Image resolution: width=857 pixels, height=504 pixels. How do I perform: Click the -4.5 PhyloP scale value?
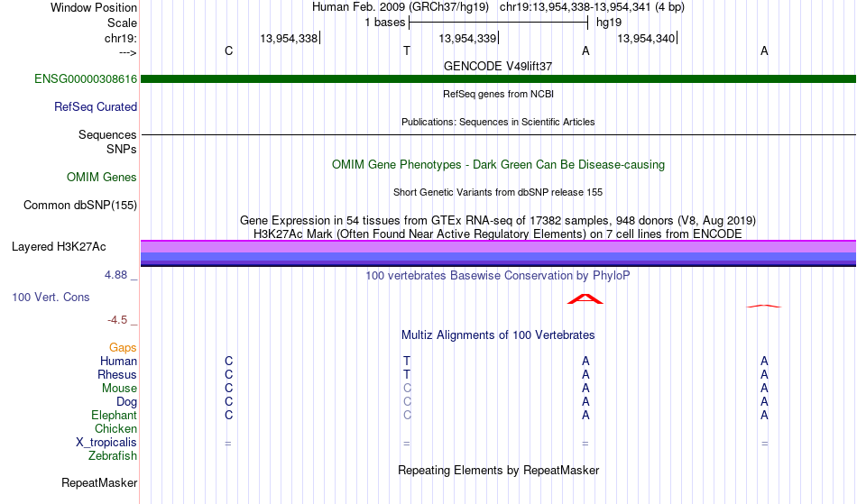117,319
